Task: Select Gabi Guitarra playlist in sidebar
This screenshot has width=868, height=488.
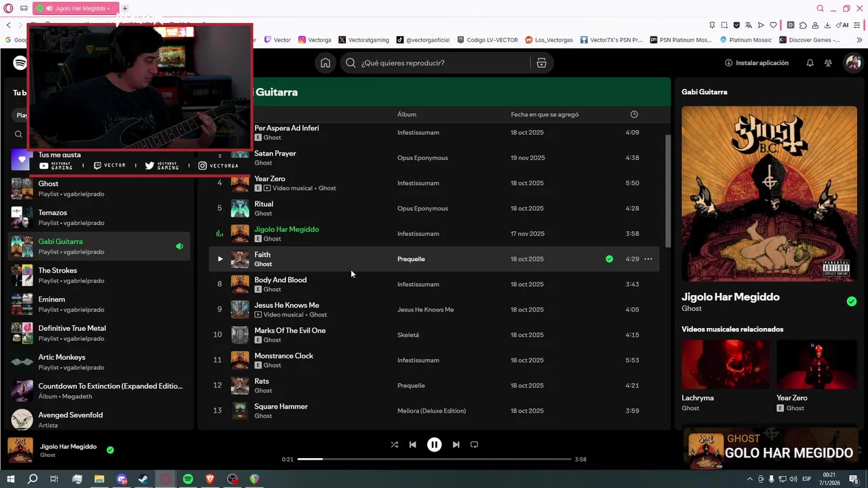Action: coord(100,247)
